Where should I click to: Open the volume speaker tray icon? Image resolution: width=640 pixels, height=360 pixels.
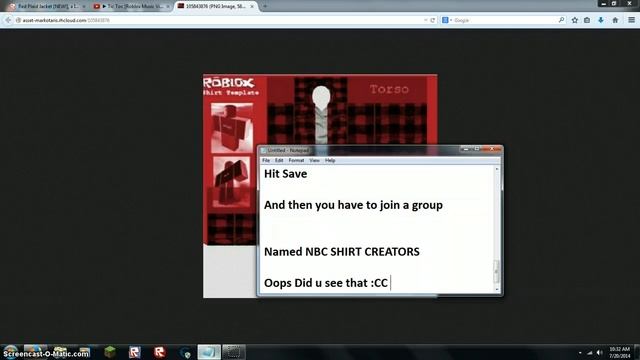point(600,353)
